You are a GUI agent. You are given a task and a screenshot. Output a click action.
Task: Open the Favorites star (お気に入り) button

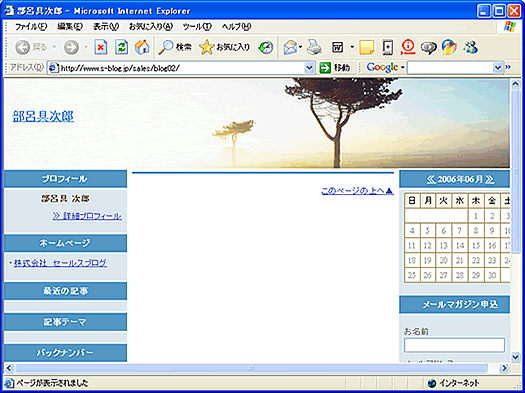point(224,47)
